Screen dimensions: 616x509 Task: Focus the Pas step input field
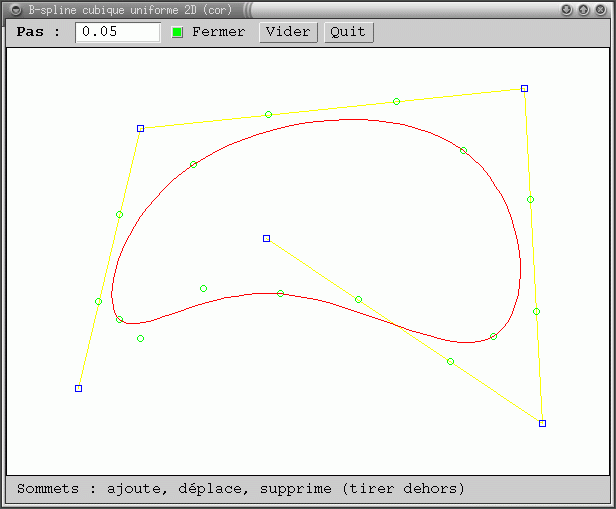coord(118,32)
